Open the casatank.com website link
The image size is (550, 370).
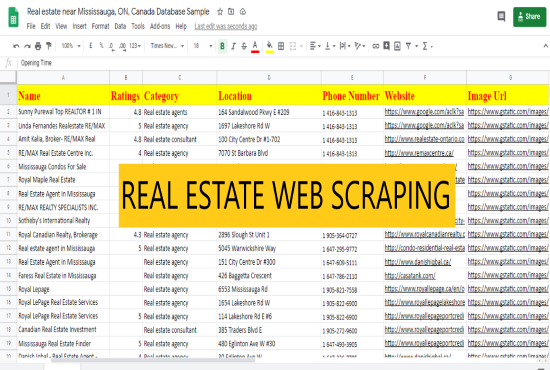click(410, 276)
